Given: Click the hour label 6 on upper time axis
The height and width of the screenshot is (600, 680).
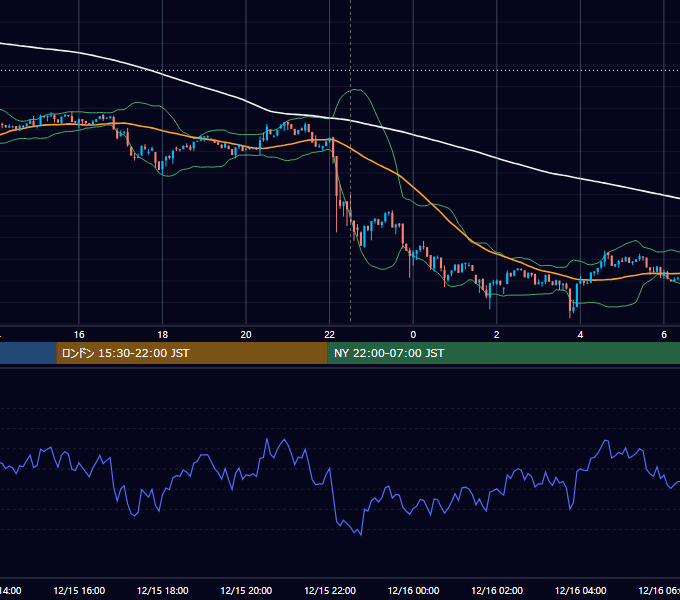Looking at the screenshot, I should (x=664, y=335).
